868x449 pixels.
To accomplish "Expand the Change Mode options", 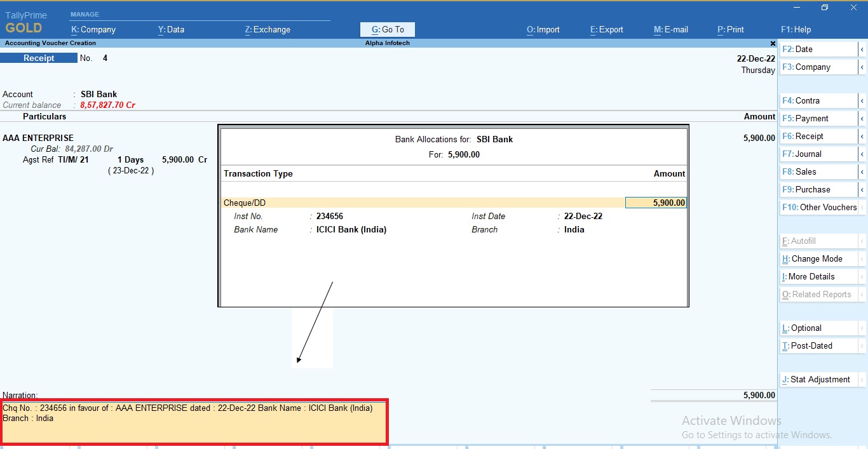I will click(862, 258).
